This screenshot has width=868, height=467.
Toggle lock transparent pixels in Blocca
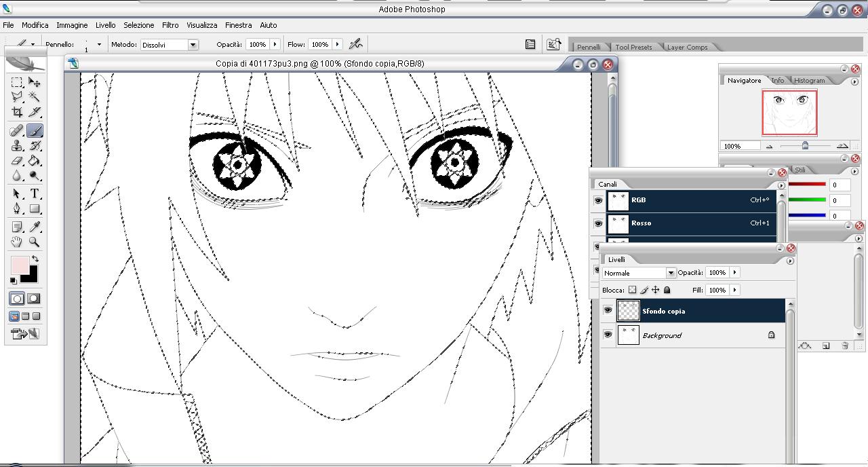point(632,290)
